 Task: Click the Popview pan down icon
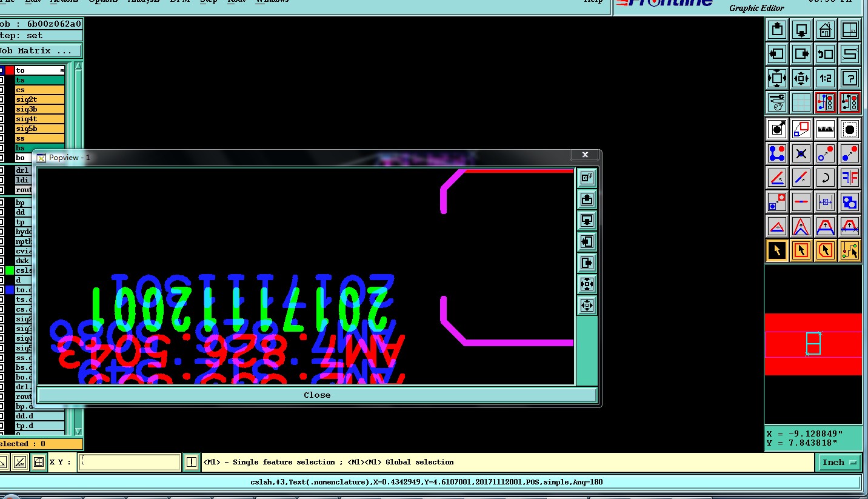587,220
